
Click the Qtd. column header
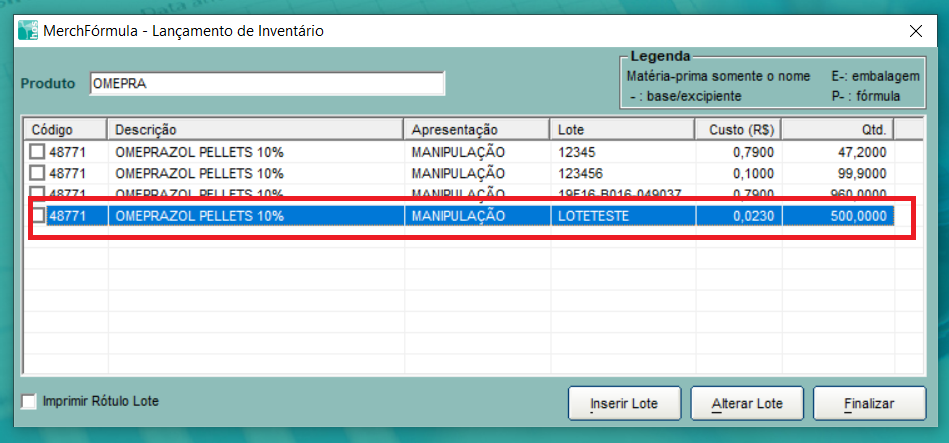pyautogui.click(x=837, y=130)
